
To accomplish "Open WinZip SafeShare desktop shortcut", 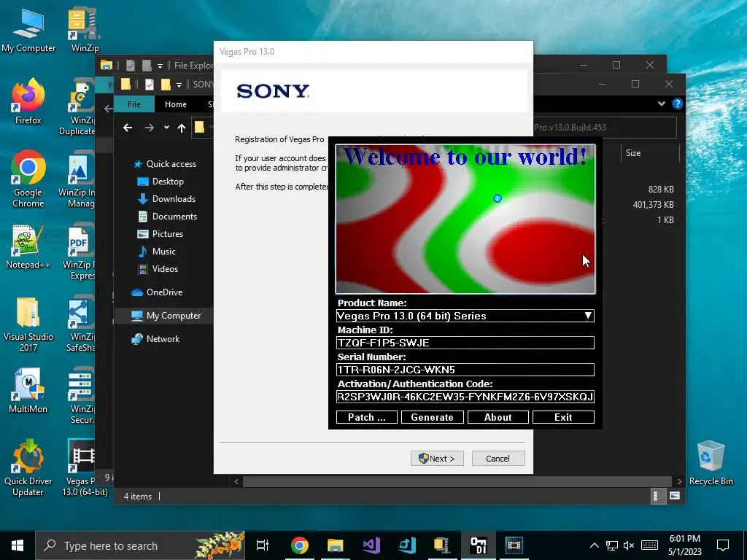I will coord(80,324).
